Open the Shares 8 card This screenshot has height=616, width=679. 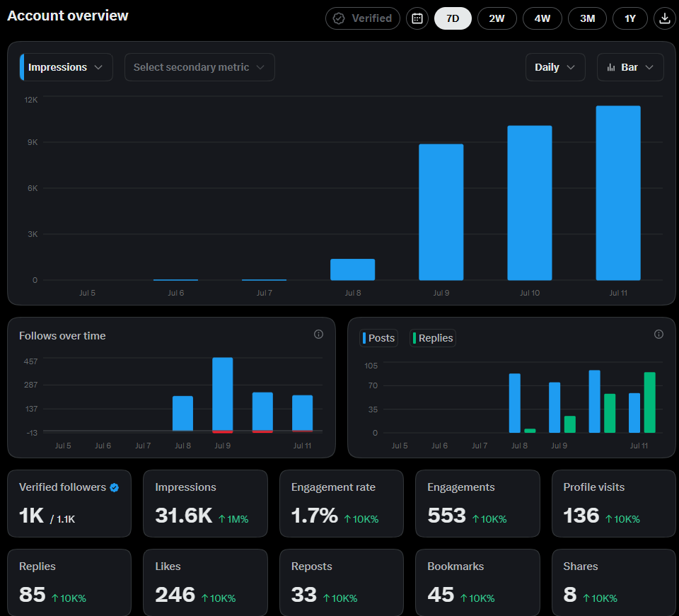click(x=614, y=583)
